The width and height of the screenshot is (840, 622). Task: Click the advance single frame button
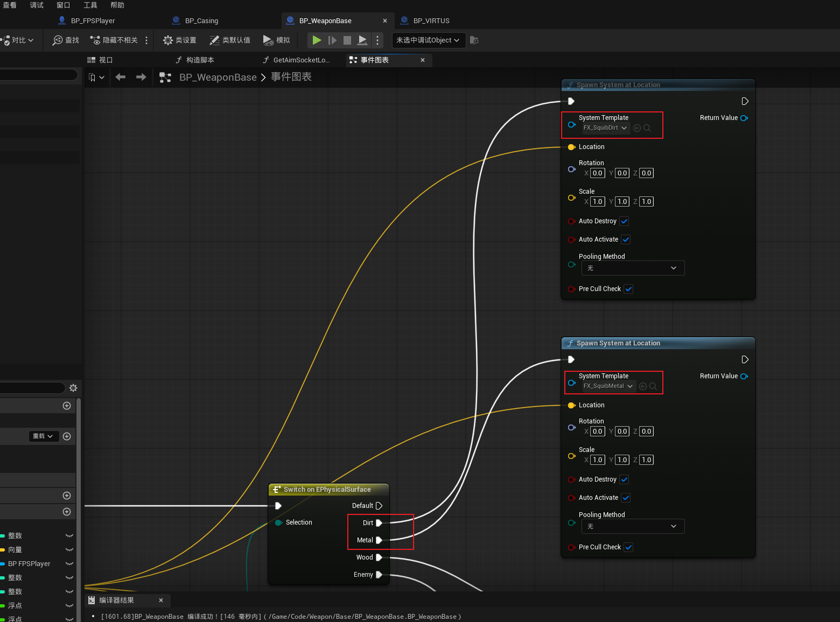coord(332,40)
